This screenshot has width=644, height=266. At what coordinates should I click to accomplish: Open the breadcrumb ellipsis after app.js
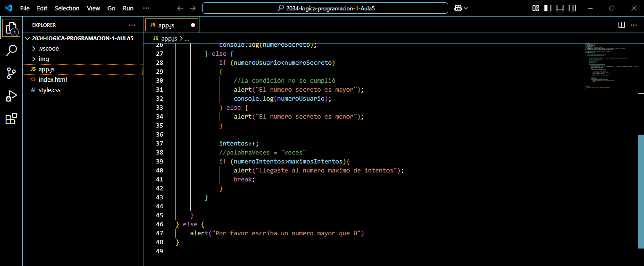pyautogui.click(x=186, y=39)
